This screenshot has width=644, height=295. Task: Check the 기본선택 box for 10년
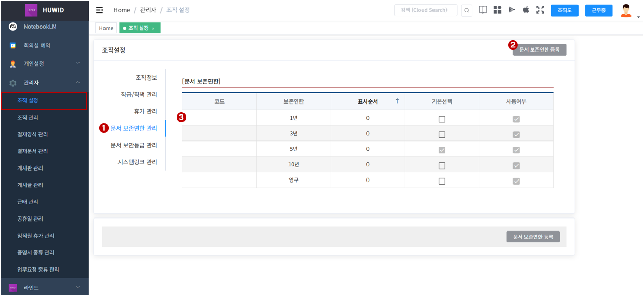pos(442,165)
